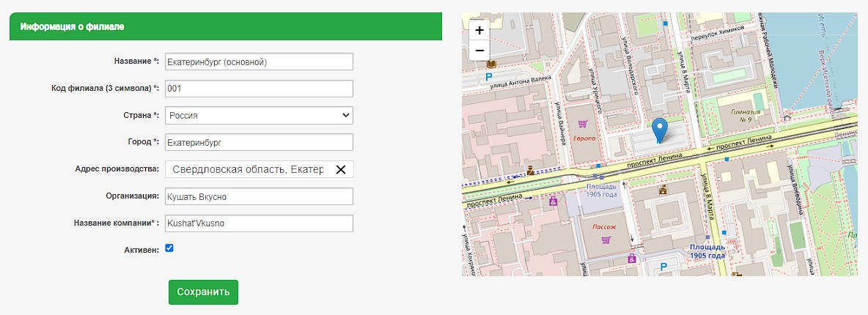Viewport: 868px width, 315px height.
Task: Click the Адрес производства field
Action: click(248, 169)
